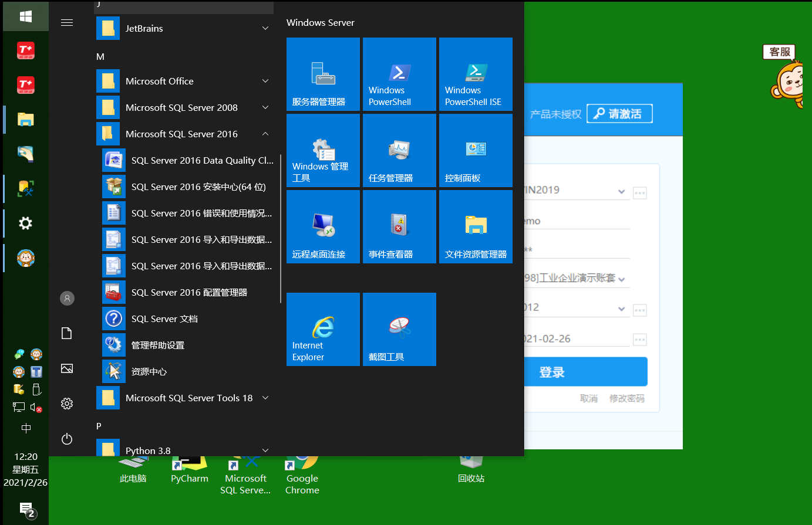Open the Windows 管理工具 tile

pyautogui.click(x=323, y=150)
